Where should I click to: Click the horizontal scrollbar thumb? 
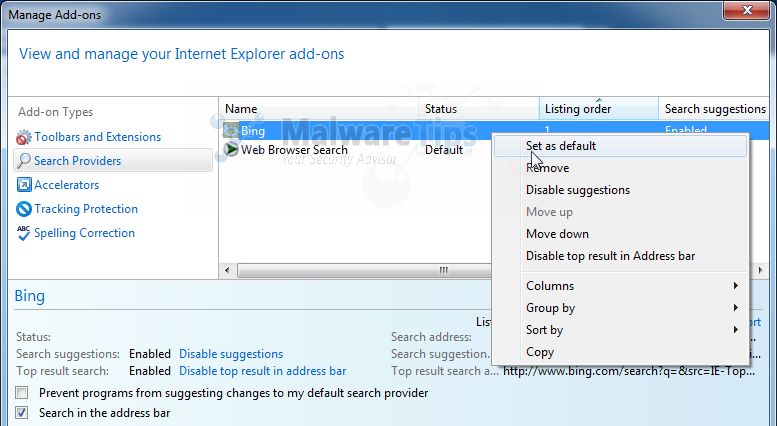[365, 270]
